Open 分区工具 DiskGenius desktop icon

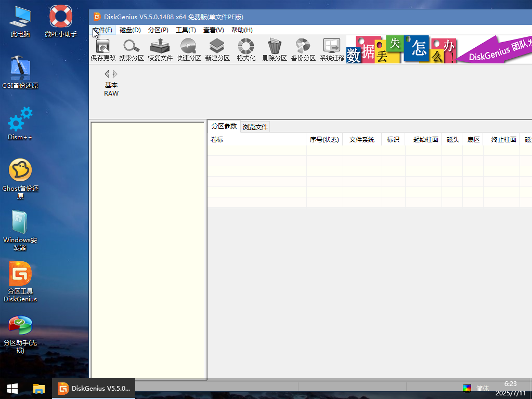click(20, 282)
